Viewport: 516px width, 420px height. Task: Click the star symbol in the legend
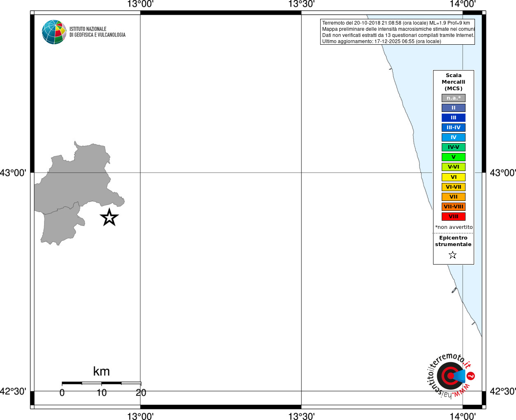click(453, 255)
